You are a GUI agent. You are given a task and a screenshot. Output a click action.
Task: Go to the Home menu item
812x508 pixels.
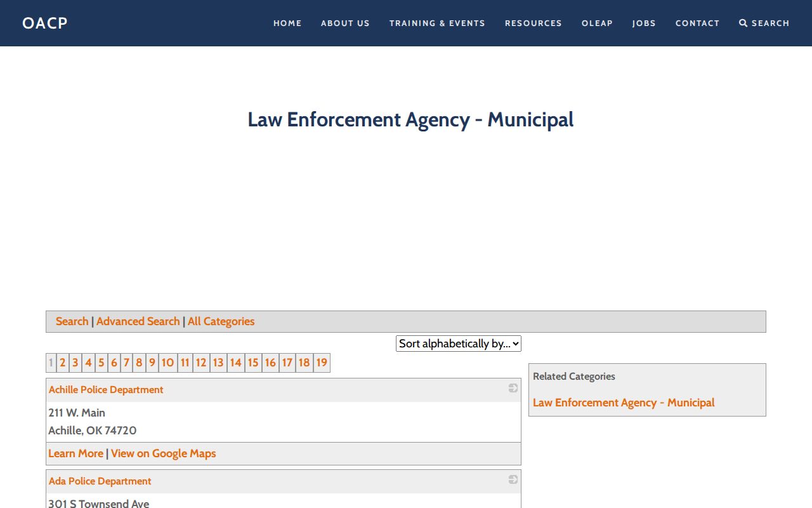click(287, 23)
